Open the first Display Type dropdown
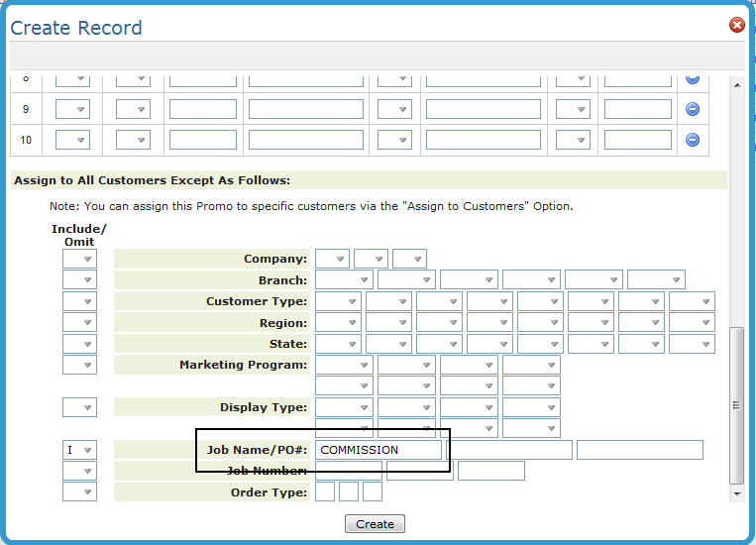 pos(344,407)
